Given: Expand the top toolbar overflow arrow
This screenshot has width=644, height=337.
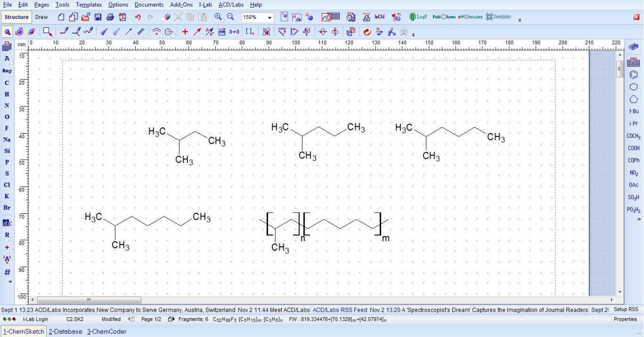Looking at the screenshot, I should tap(520, 20).
